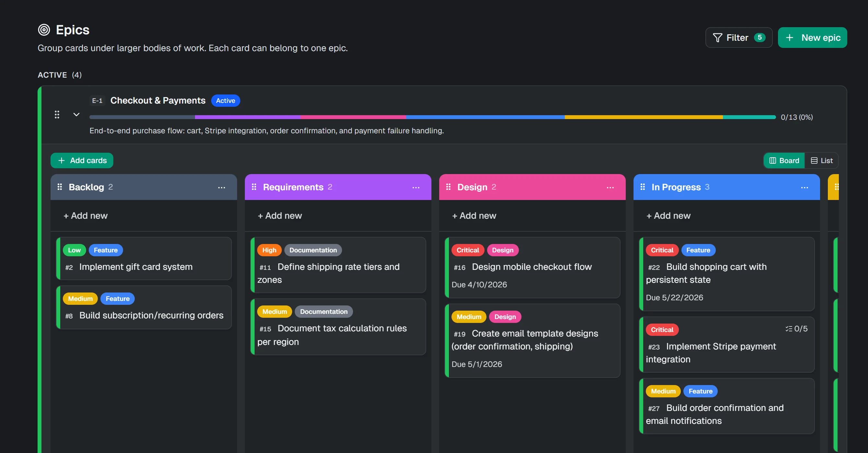The height and width of the screenshot is (453, 868).
Task: Click the Medium priority tag on card #8
Action: click(x=80, y=299)
